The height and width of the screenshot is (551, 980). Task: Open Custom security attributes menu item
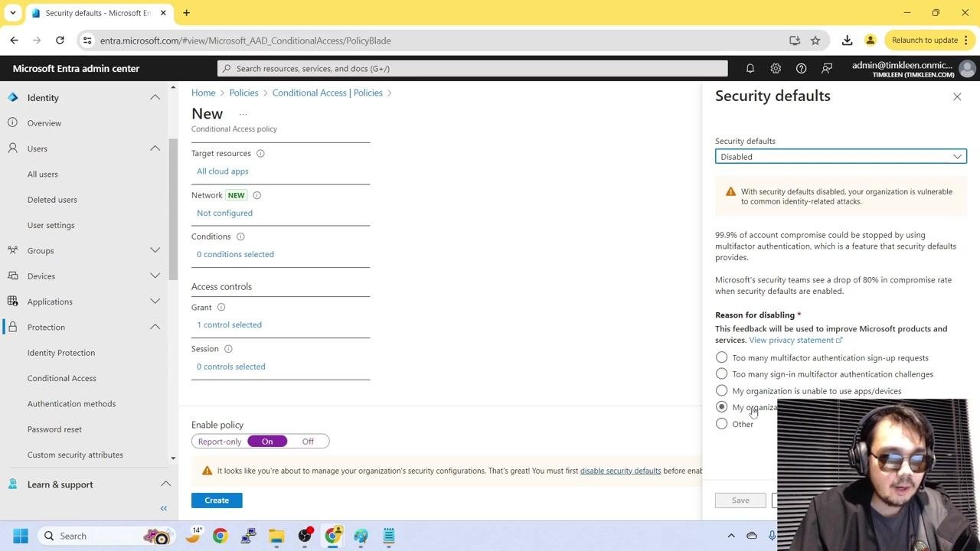(x=75, y=455)
